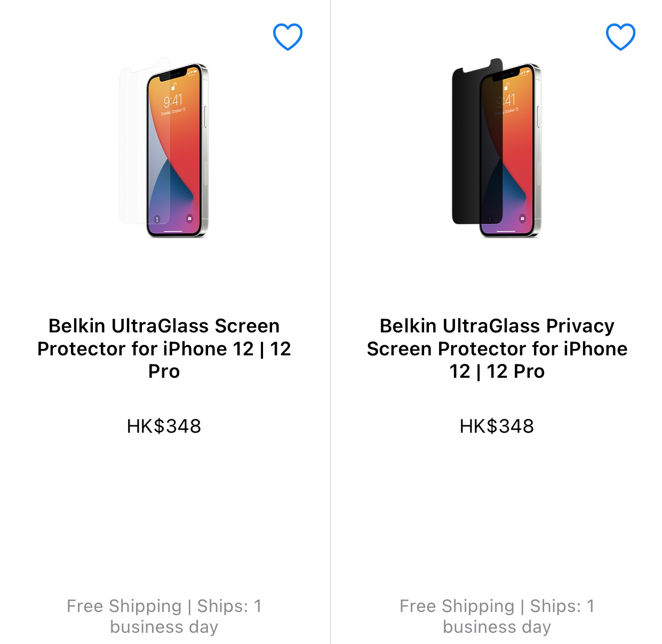Toggle heart on UltraGlass Privacy Screen Protector

[x=620, y=37]
